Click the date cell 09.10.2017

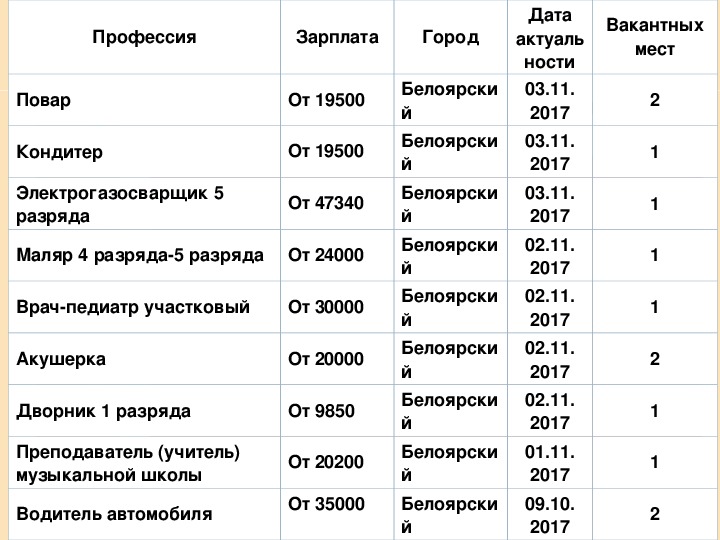[549, 514]
